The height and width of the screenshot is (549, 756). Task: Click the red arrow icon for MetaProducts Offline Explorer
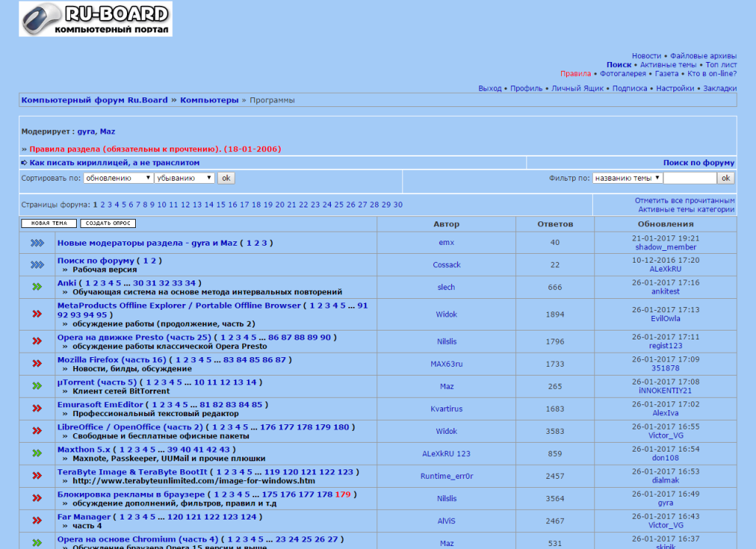click(37, 314)
